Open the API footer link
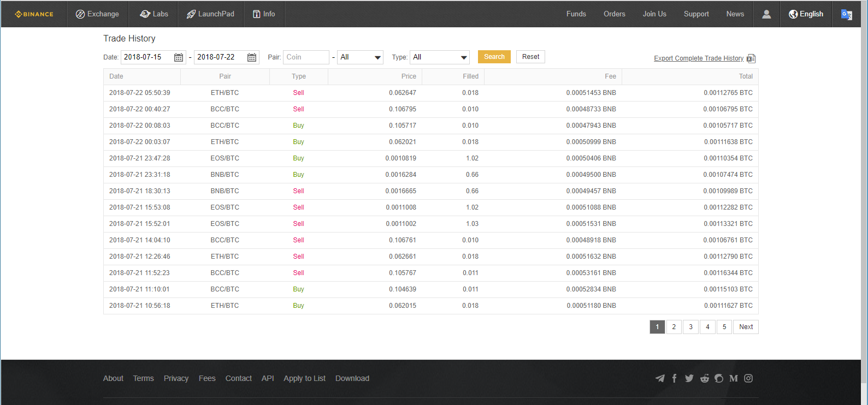 pos(268,378)
